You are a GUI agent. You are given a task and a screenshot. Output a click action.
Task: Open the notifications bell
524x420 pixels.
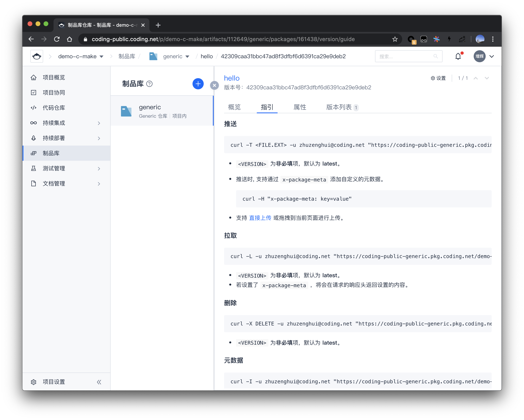[x=458, y=56]
